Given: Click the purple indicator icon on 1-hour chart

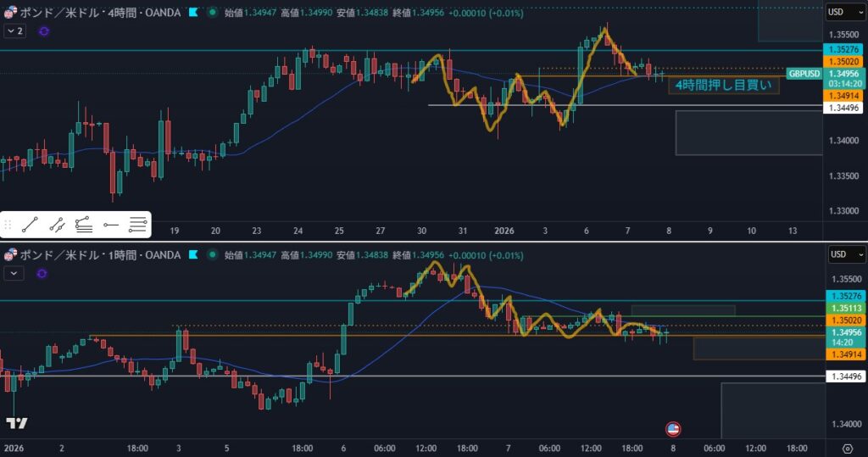Looking at the screenshot, I should pos(44,273).
